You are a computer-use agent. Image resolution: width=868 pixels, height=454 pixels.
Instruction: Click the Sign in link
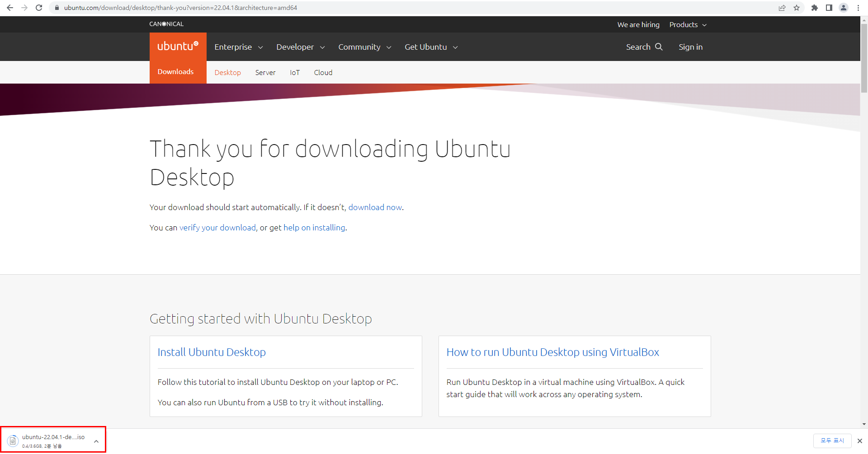click(x=690, y=47)
